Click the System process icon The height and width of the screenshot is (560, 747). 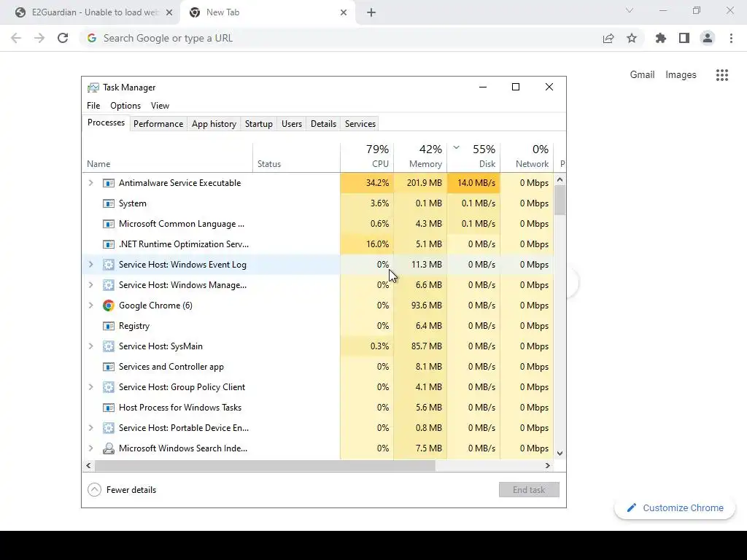[109, 203]
